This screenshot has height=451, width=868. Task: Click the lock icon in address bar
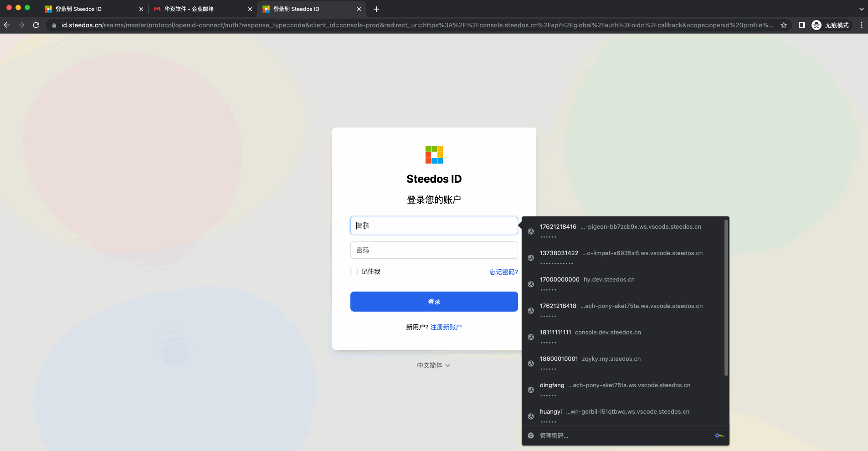(x=54, y=25)
